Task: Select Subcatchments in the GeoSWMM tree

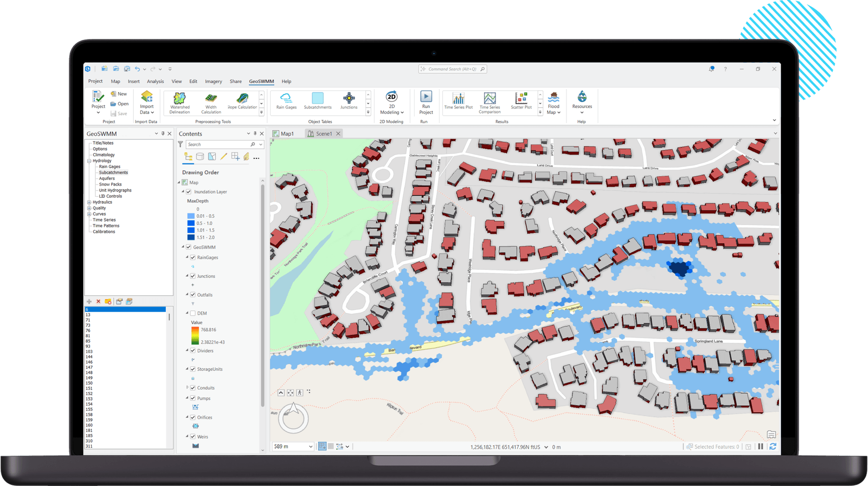Action: click(113, 172)
